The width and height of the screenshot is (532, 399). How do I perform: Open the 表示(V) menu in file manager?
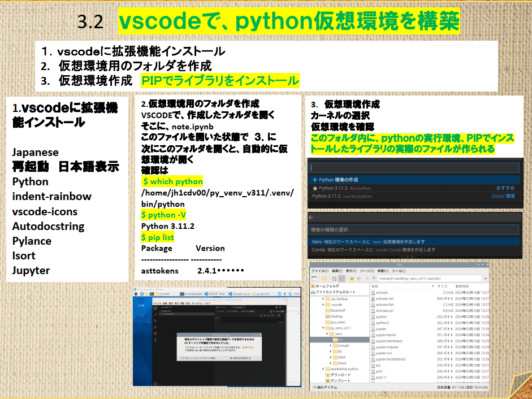[351, 271]
